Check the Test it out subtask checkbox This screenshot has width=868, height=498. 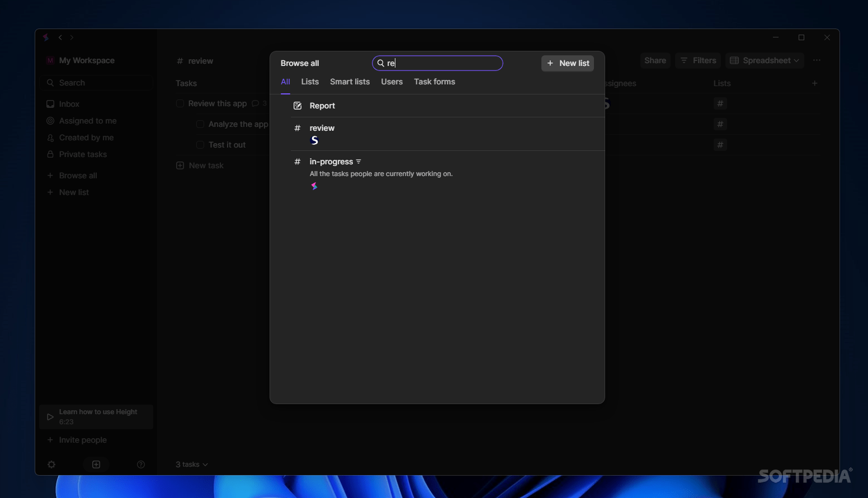tap(200, 145)
